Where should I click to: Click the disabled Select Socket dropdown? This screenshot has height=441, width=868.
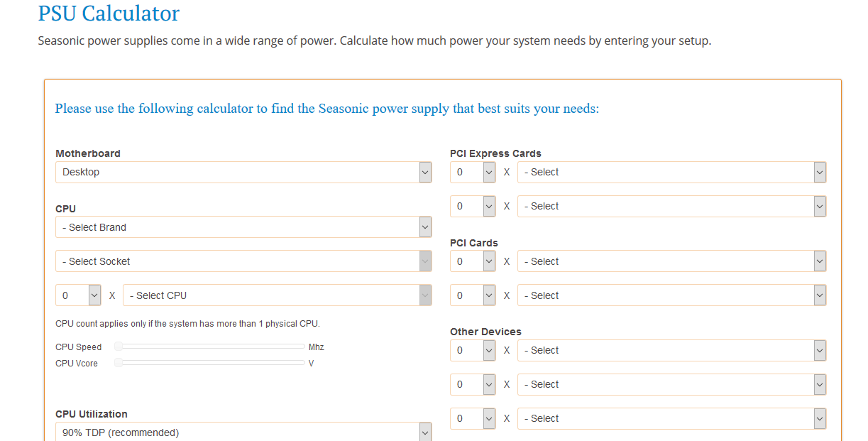point(243,261)
